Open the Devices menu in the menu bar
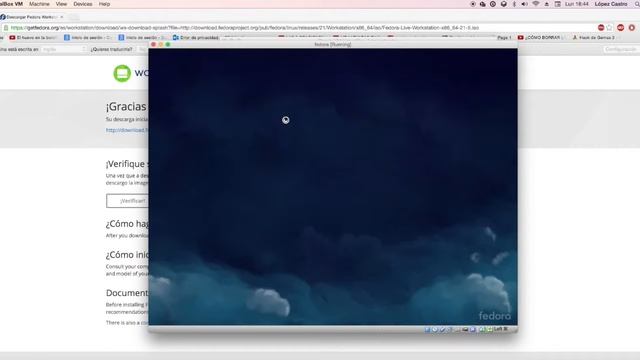640x360 pixels. pyautogui.click(x=83, y=4)
